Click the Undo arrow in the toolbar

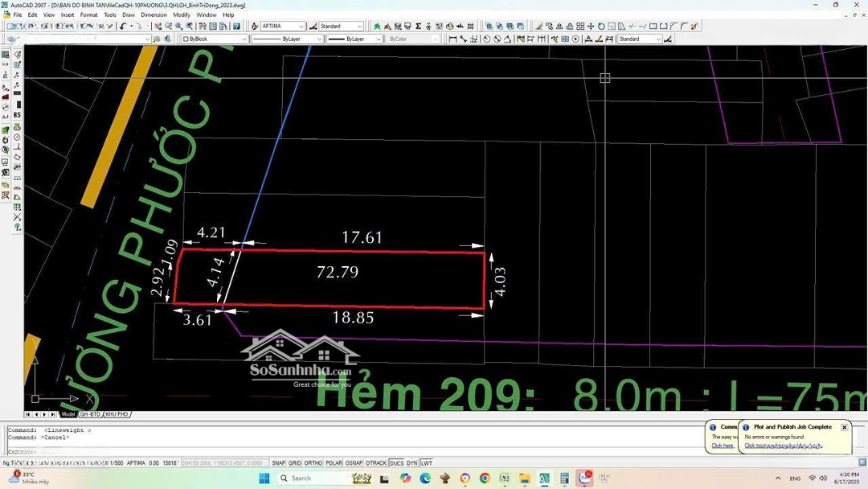pos(123,27)
